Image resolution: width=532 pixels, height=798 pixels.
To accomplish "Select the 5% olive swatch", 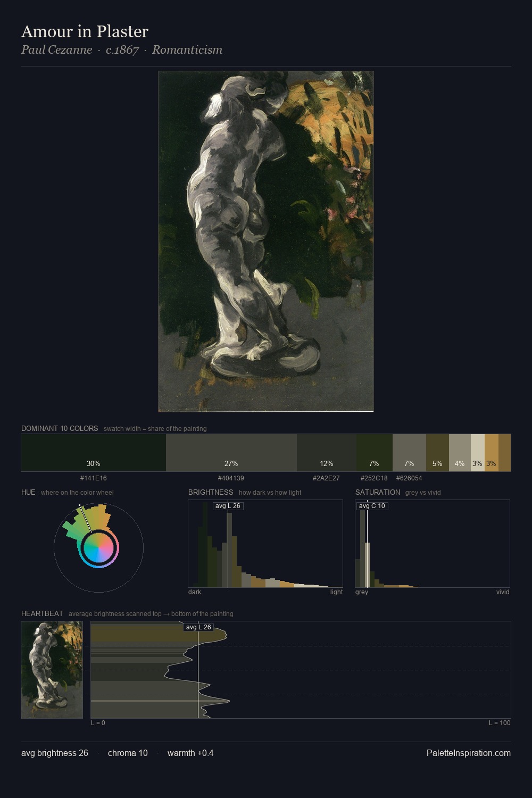I will point(437,453).
